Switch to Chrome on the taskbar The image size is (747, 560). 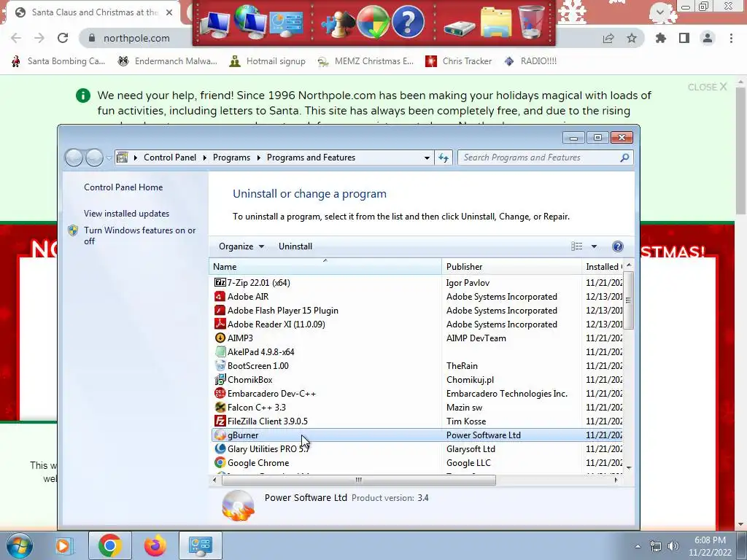pyautogui.click(x=109, y=545)
